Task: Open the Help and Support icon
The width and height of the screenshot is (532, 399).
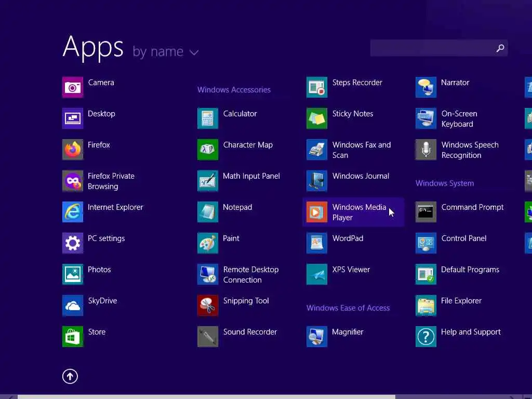Action: (x=426, y=337)
